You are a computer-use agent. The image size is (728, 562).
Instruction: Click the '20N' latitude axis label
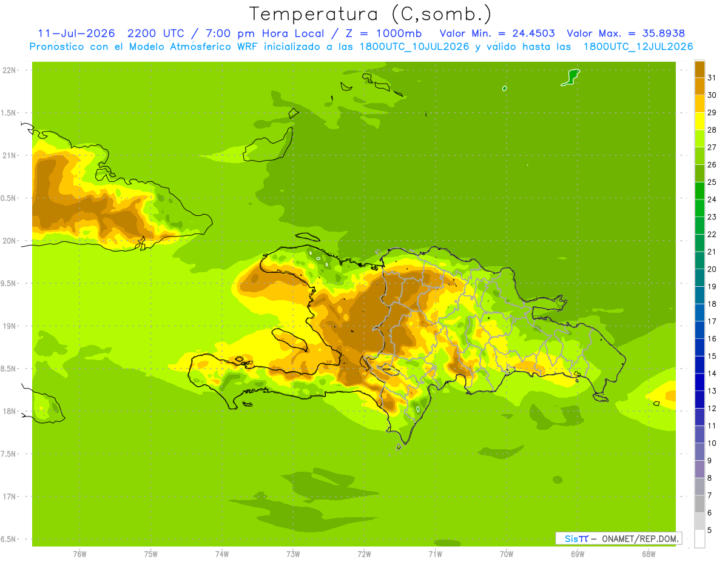tap(9, 241)
